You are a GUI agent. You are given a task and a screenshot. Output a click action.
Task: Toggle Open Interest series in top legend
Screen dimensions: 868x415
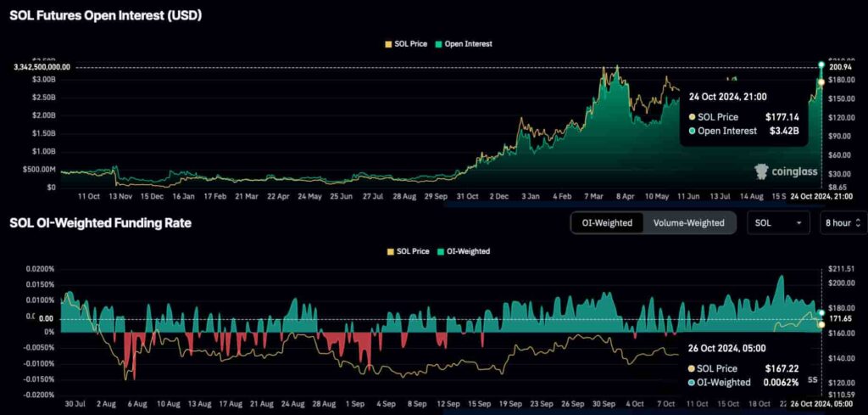pos(462,43)
